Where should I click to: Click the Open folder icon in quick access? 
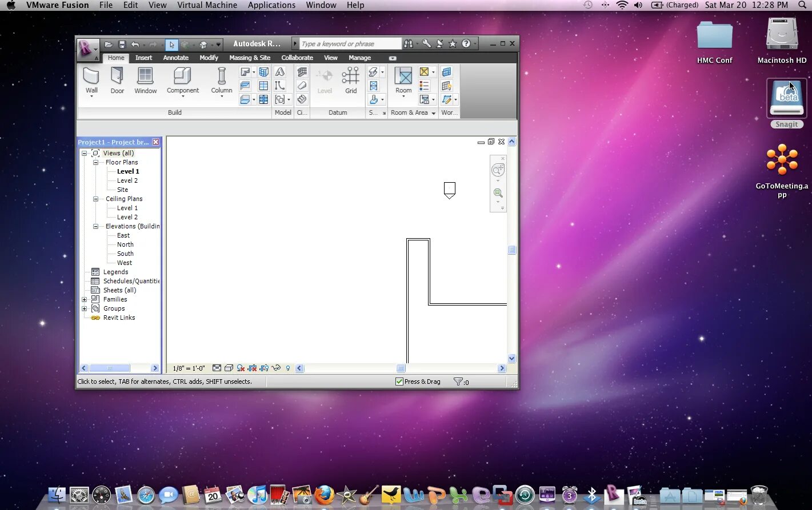pyautogui.click(x=109, y=44)
